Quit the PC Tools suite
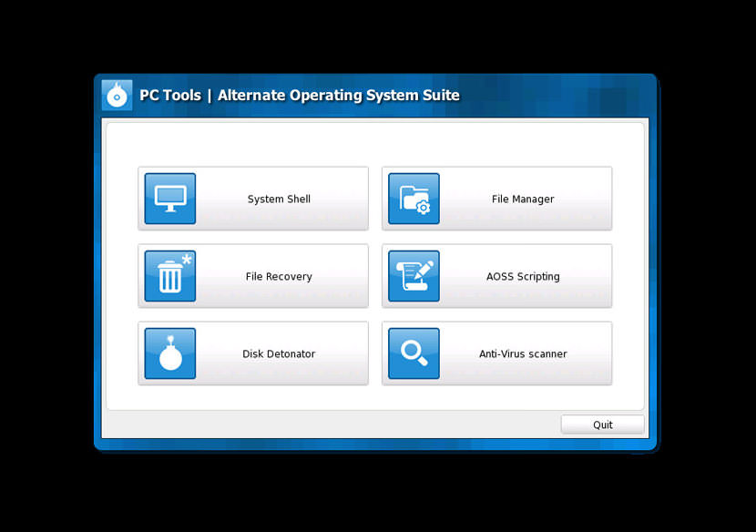This screenshot has width=756, height=532. tap(602, 424)
